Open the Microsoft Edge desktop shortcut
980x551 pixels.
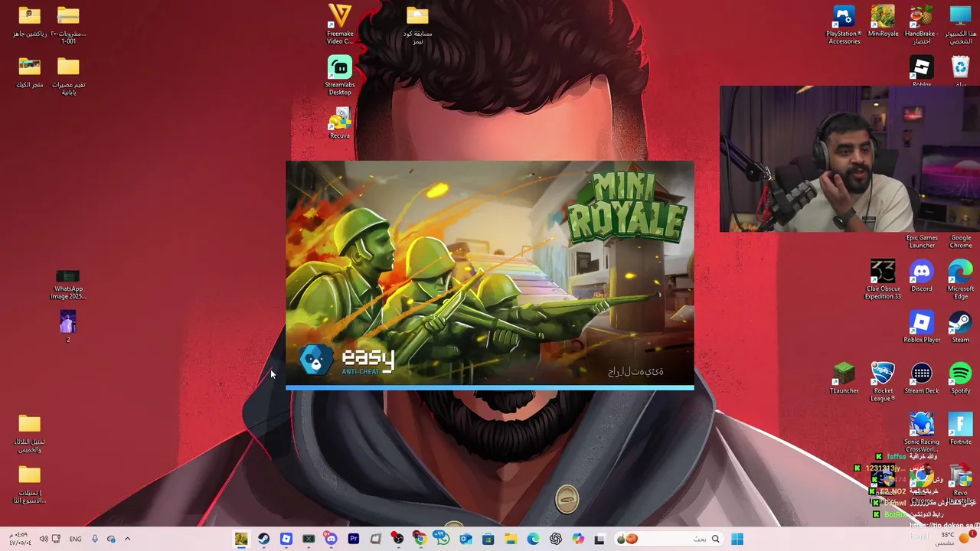960,279
